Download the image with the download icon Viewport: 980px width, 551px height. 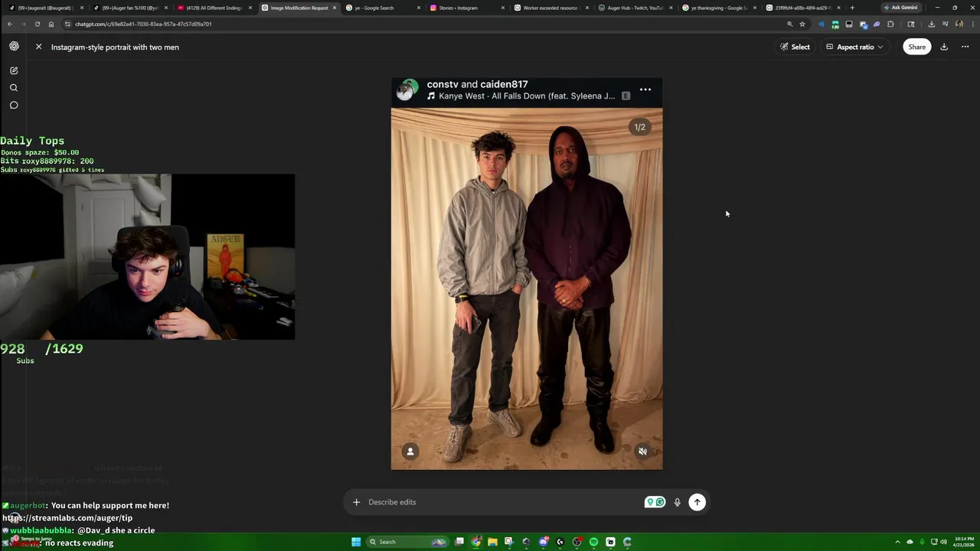pyautogui.click(x=944, y=47)
